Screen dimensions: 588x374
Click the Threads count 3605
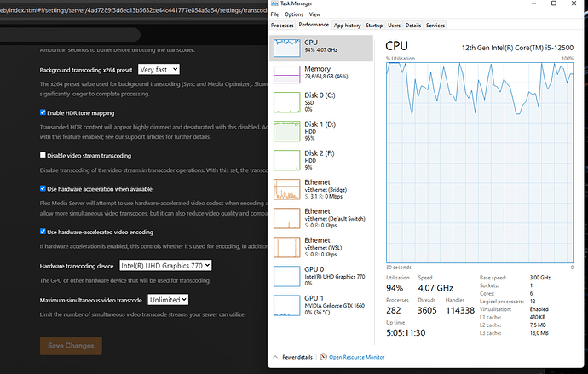pyautogui.click(x=427, y=310)
